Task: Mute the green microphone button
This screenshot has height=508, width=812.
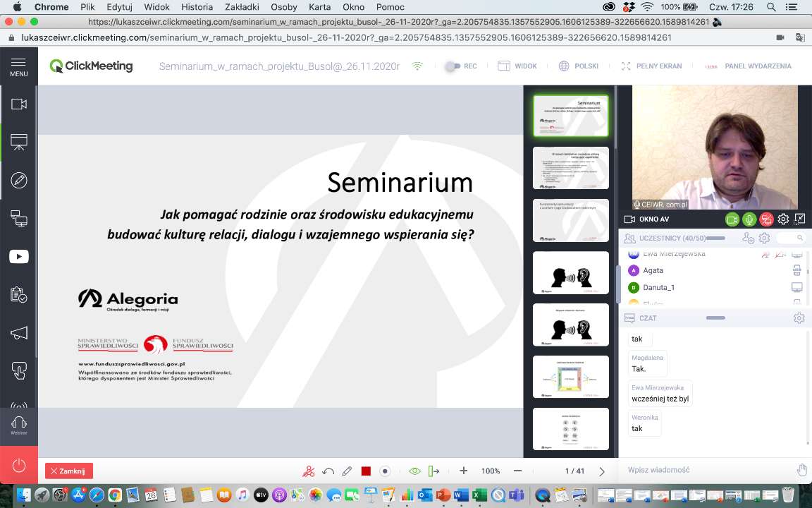Action: tap(749, 219)
